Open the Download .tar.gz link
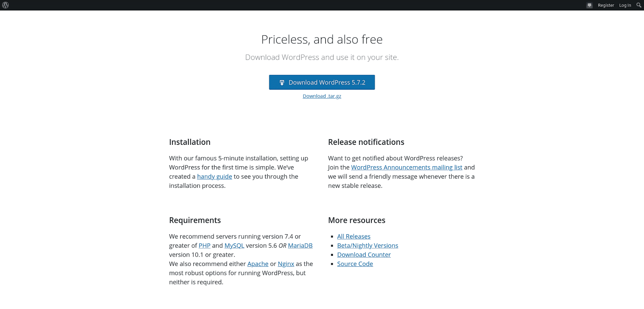Image resolution: width=644 pixels, height=309 pixels. tap(322, 96)
